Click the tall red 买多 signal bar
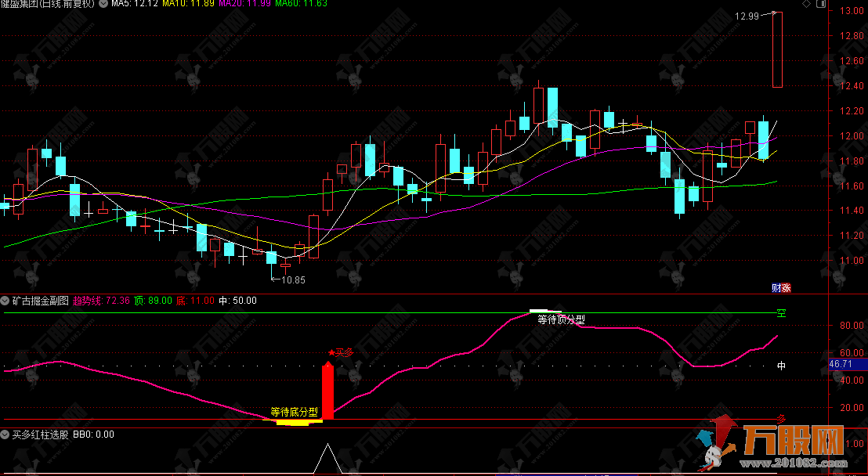868x476 pixels. (x=327, y=391)
